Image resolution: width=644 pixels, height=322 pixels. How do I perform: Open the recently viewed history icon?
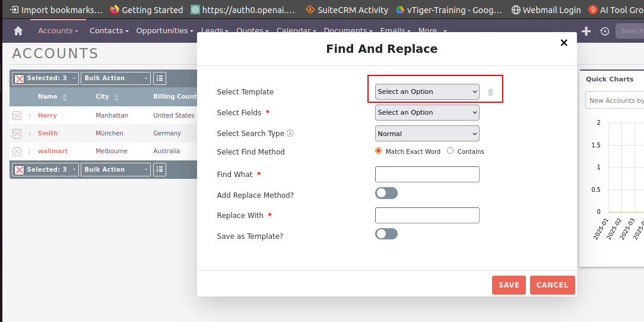tap(604, 31)
